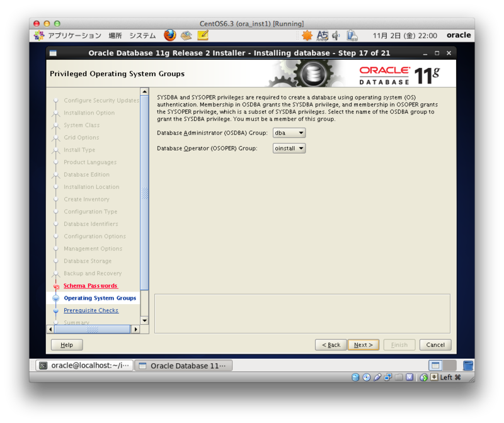The height and width of the screenshot is (423, 504).
Task: Open the 場所 menu
Action: (115, 35)
